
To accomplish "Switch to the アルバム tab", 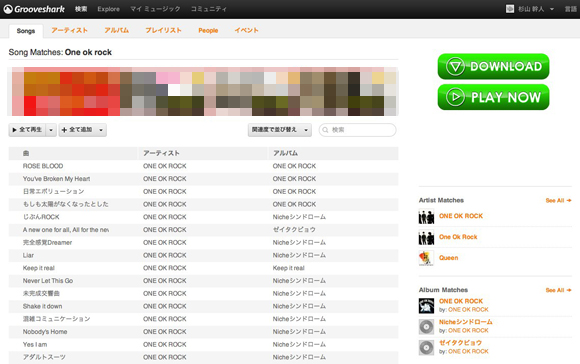I will coord(117,30).
